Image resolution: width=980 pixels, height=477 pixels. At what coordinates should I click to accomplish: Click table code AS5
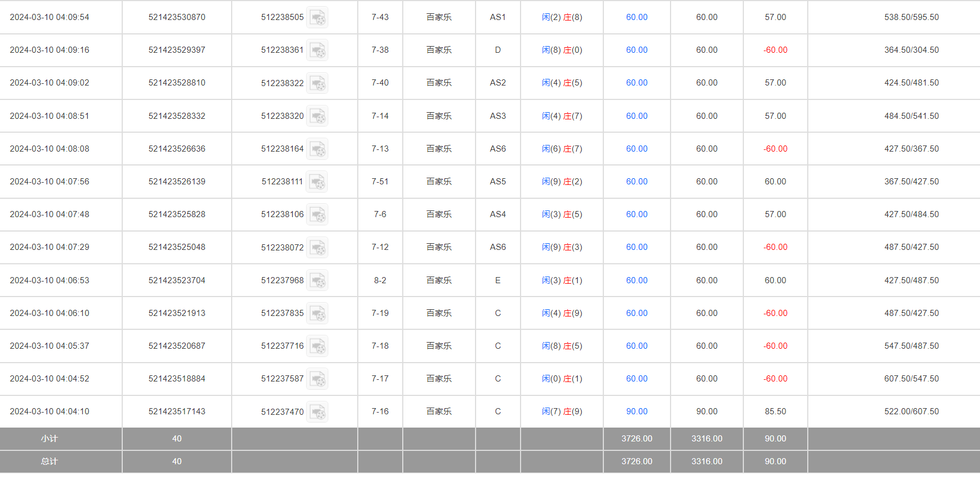tap(498, 182)
